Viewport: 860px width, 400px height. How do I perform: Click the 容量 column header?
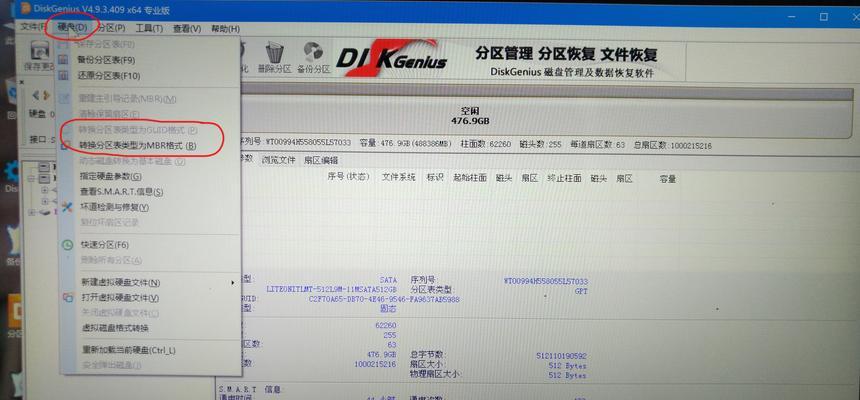667,179
